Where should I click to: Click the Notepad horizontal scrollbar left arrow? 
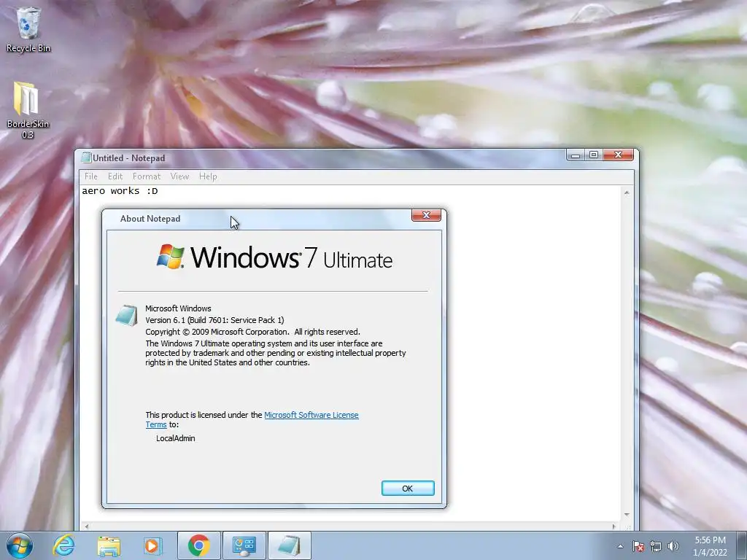(x=86, y=526)
